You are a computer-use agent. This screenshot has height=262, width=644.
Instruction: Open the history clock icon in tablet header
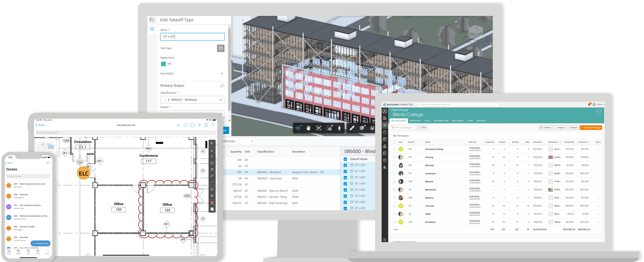[x=185, y=125]
